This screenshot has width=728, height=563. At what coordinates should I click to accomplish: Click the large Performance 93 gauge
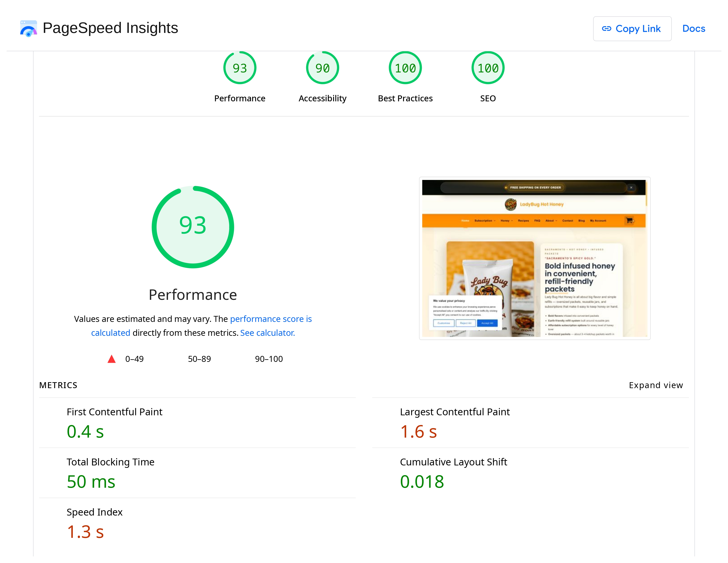(193, 227)
